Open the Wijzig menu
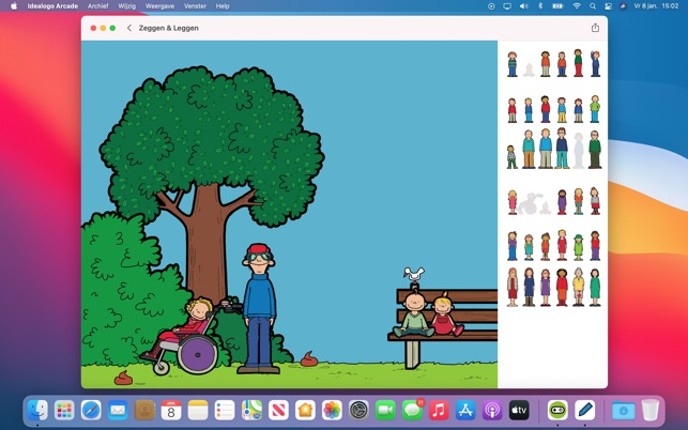The image size is (688, 430). (x=127, y=6)
